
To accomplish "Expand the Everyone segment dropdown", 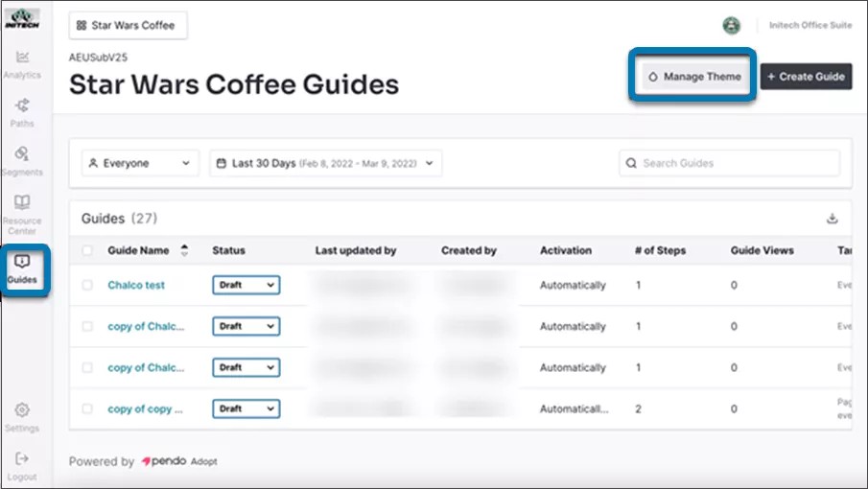I will pos(140,164).
